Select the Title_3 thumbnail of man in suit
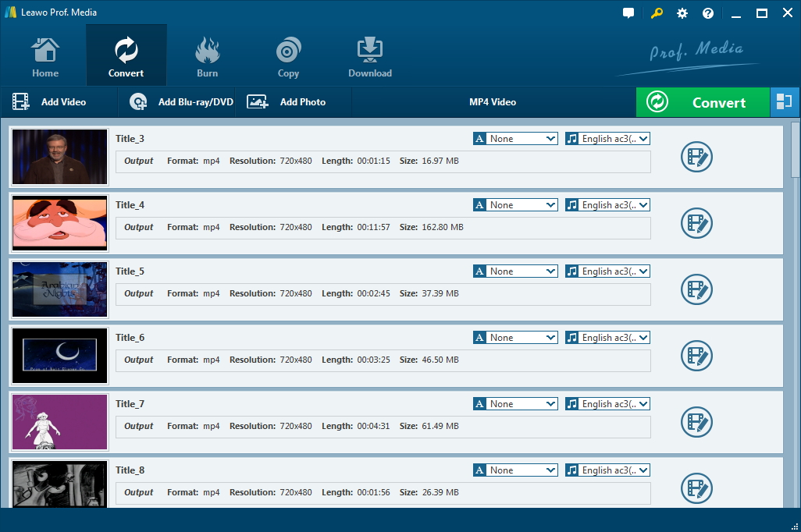This screenshot has width=801, height=532. [x=60, y=157]
